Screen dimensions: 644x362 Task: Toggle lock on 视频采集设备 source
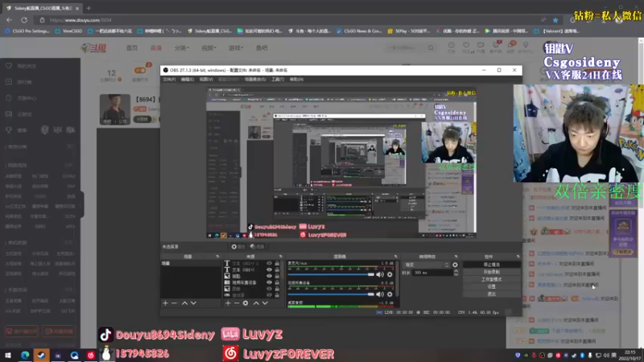277,282
